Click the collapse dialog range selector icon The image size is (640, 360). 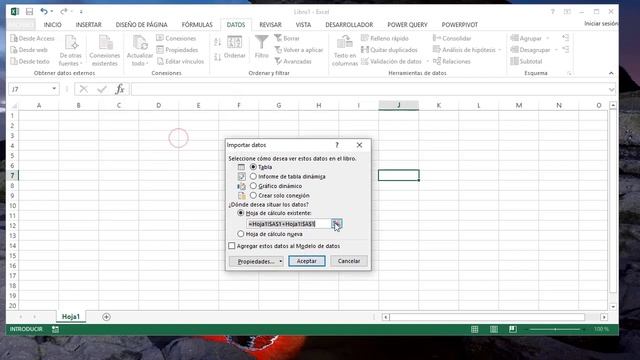point(336,224)
